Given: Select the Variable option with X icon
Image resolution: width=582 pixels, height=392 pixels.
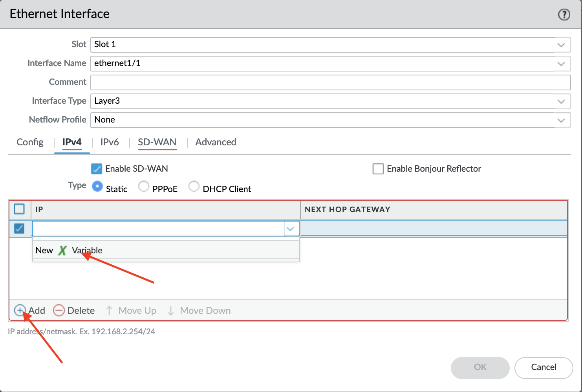Looking at the screenshot, I should click(x=86, y=250).
